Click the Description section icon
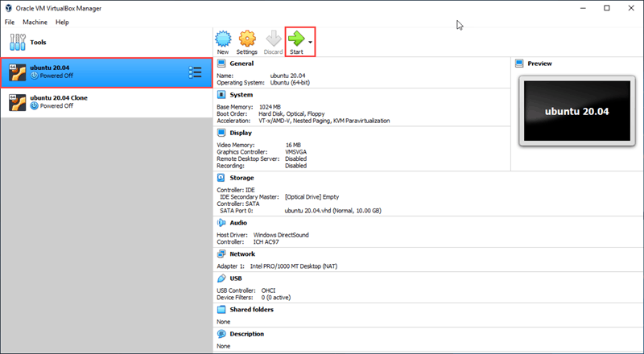This screenshot has width=644, height=354. [221, 333]
